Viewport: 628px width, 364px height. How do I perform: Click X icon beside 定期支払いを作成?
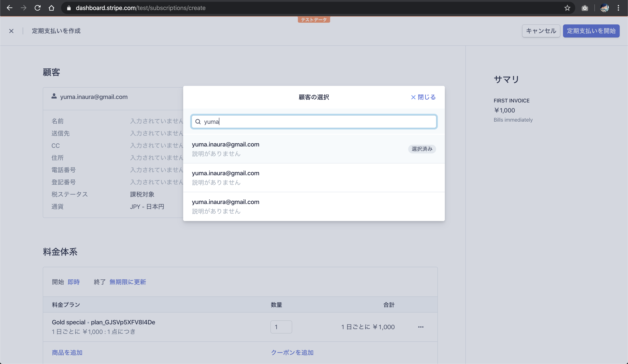11,31
